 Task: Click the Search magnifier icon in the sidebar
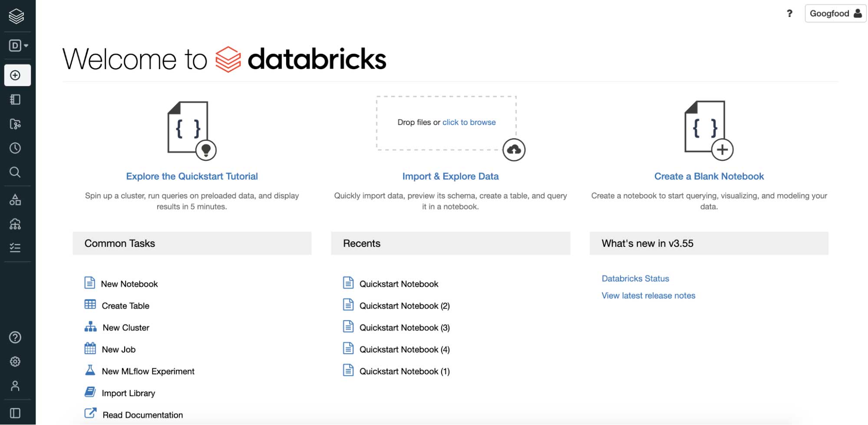16,172
